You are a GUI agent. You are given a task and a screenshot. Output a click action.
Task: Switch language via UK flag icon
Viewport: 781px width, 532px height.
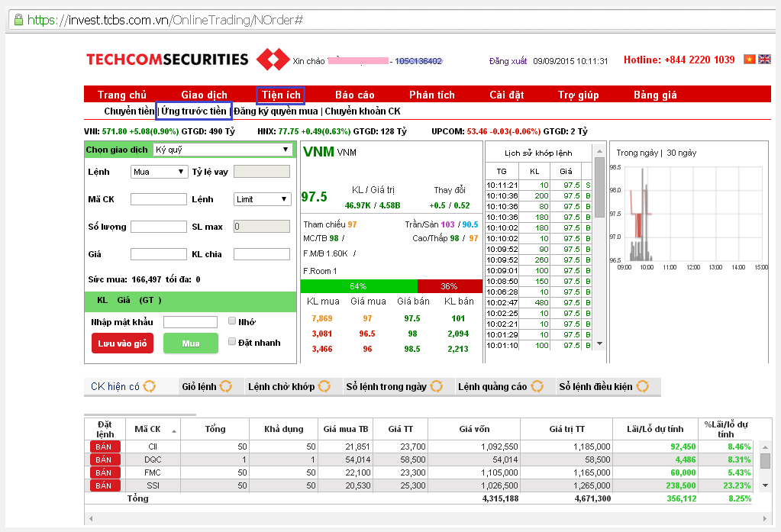point(764,60)
